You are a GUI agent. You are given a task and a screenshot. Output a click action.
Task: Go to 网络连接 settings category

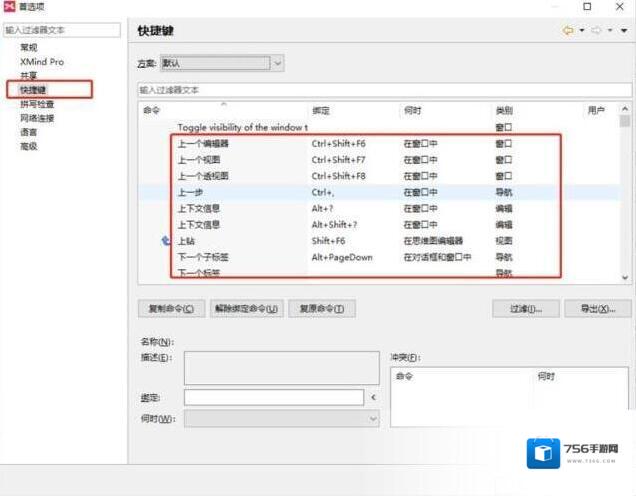click(x=37, y=118)
